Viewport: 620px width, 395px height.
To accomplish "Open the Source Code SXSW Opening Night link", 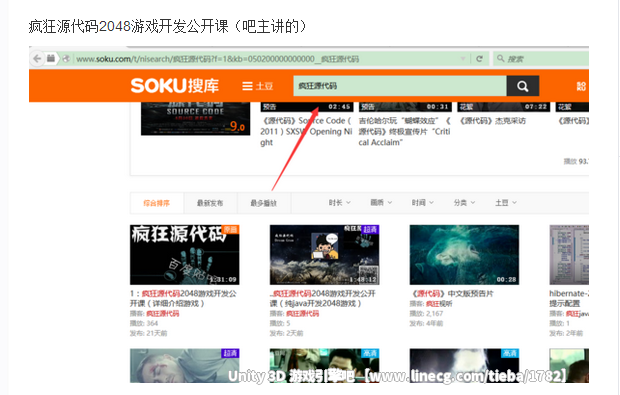I will (306, 131).
